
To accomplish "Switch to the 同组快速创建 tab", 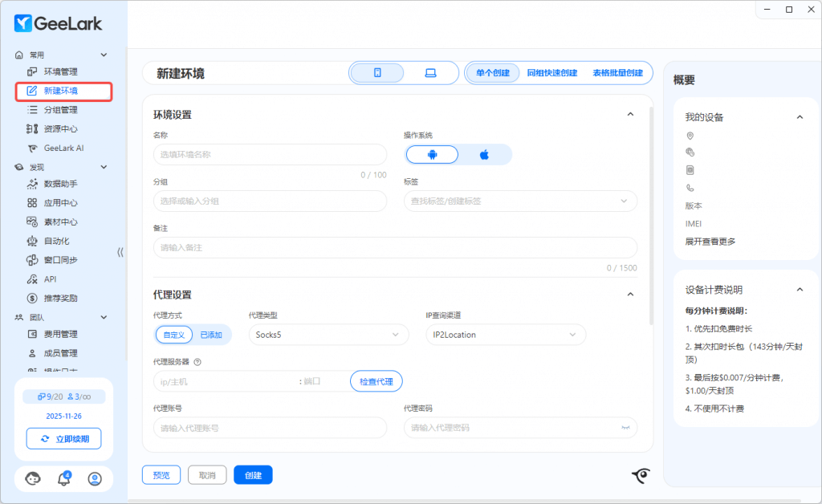I will point(552,73).
